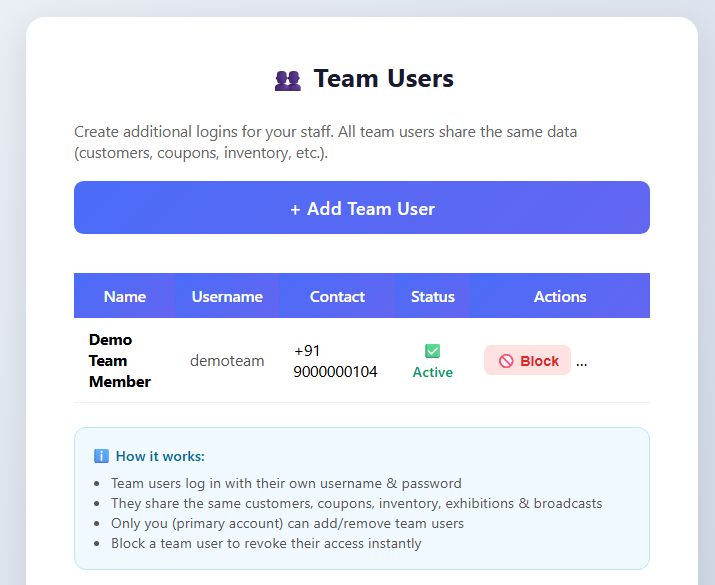
Task: Click the Contact column header
Action: 337,296
